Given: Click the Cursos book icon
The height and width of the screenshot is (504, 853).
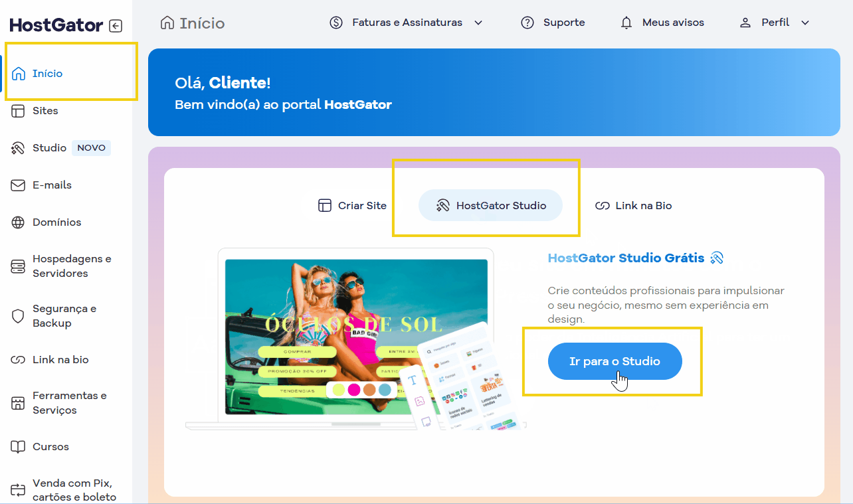Looking at the screenshot, I should [19, 447].
